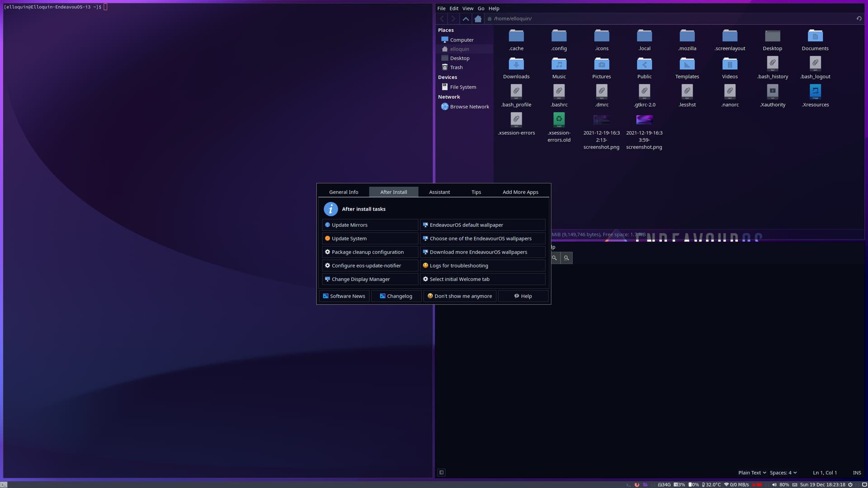The height and width of the screenshot is (488, 868).
Task: Open the View menu
Action: (x=468, y=8)
